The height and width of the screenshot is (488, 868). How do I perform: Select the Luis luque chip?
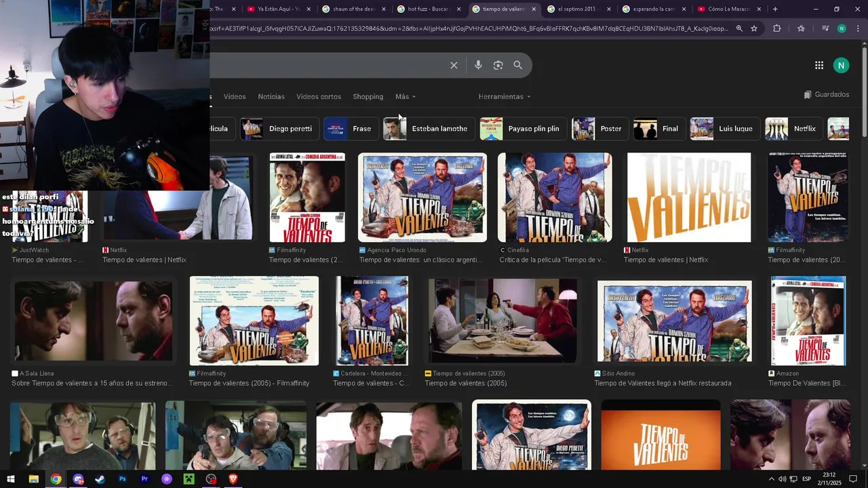[724, 129]
